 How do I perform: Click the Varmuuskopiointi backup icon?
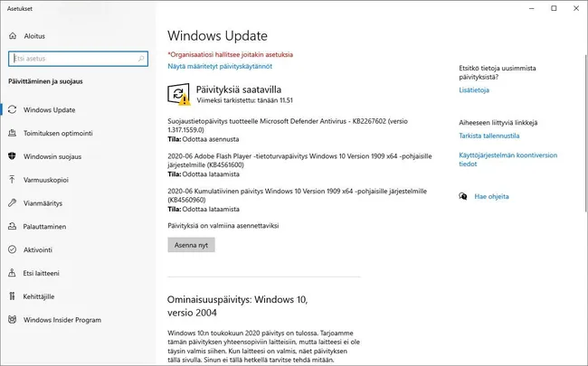[13, 180]
